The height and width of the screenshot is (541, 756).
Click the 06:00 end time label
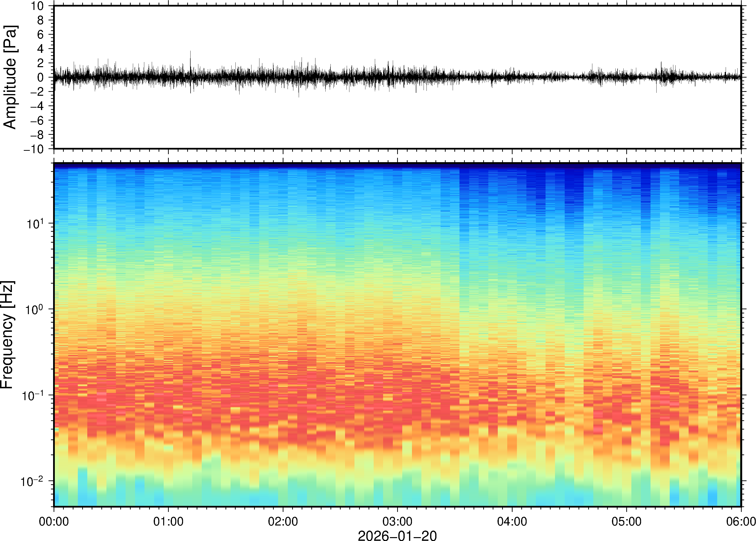tap(741, 521)
